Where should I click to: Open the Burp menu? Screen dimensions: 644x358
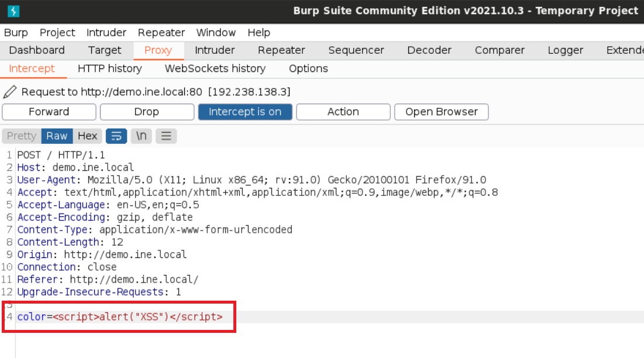click(16, 32)
